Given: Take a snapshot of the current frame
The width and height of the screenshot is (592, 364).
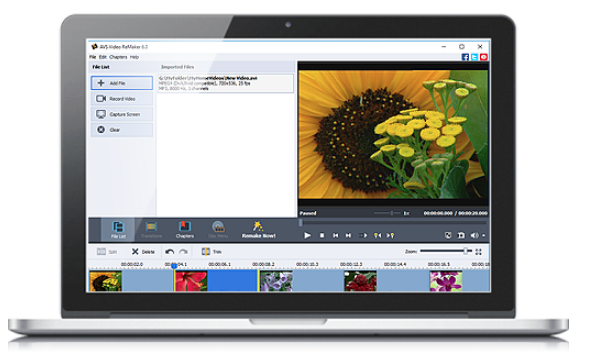Looking at the screenshot, I should (461, 235).
